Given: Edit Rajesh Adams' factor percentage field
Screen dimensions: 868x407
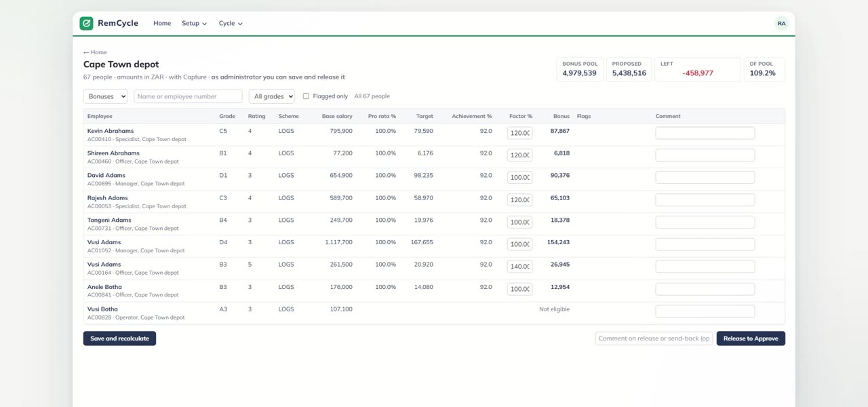Looking at the screenshot, I should pyautogui.click(x=520, y=200).
